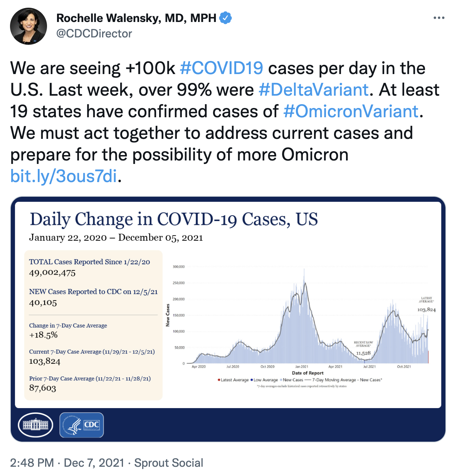
Task: Click the White House logo icon
Action: point(35,425)
